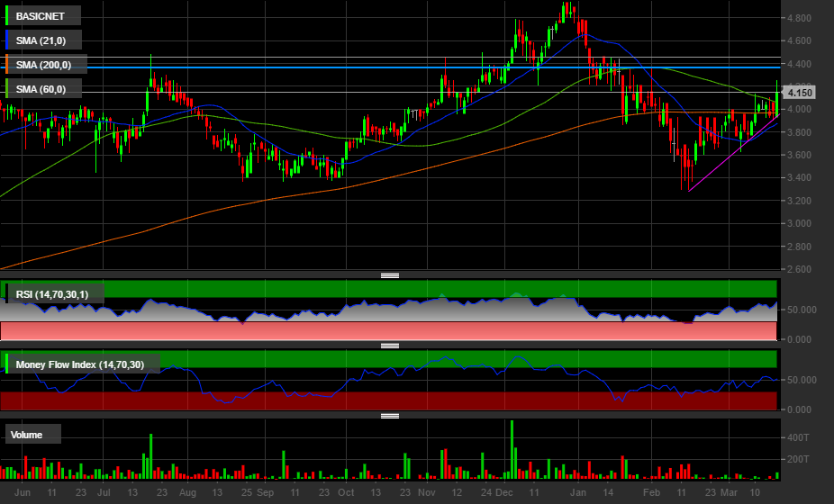Grab the splitter handle between price and RSI panels
This screenshot has height=504, width=834.
click(390, 275)
